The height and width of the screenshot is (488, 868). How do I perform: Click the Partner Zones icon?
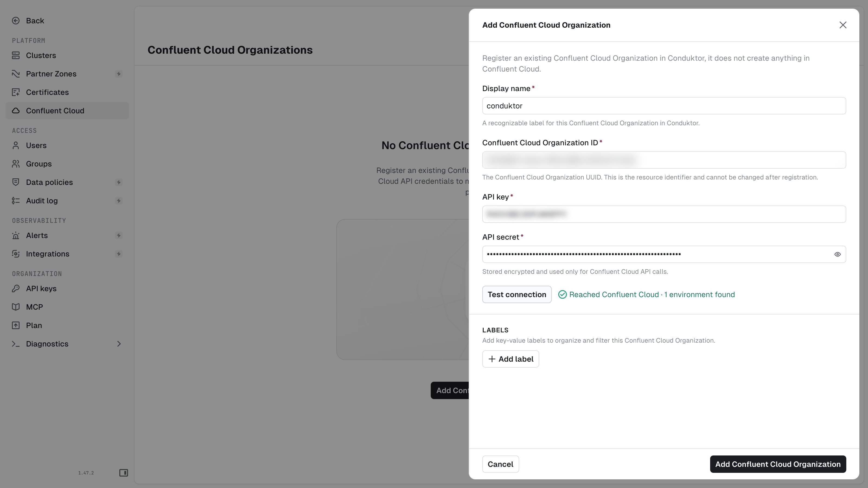(16, 74)
